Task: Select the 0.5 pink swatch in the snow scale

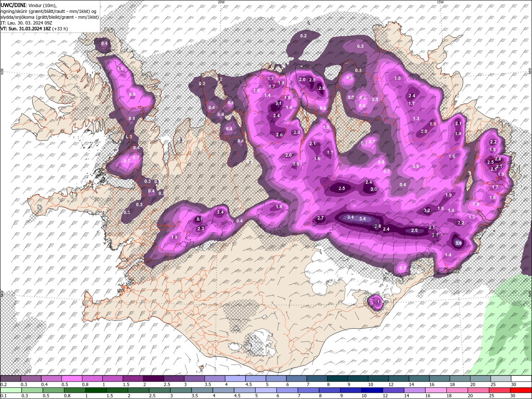Action: [x=71, y=379]
